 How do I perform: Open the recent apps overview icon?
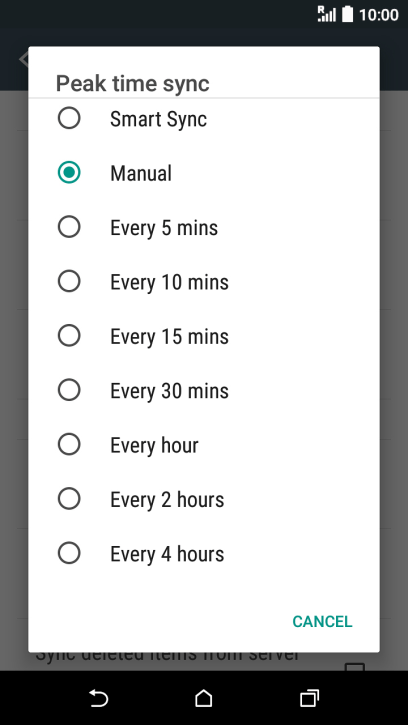coord(309,698)
